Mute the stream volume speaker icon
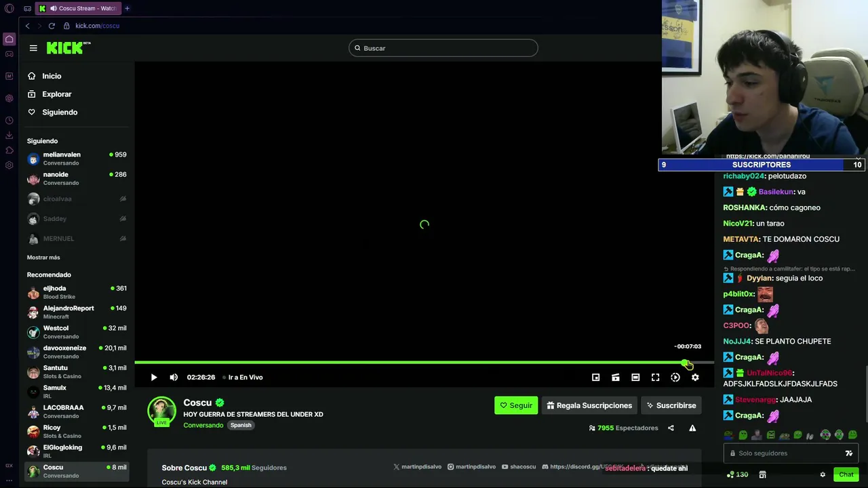This screenshot has width=868, height=488. pos(174,378)
